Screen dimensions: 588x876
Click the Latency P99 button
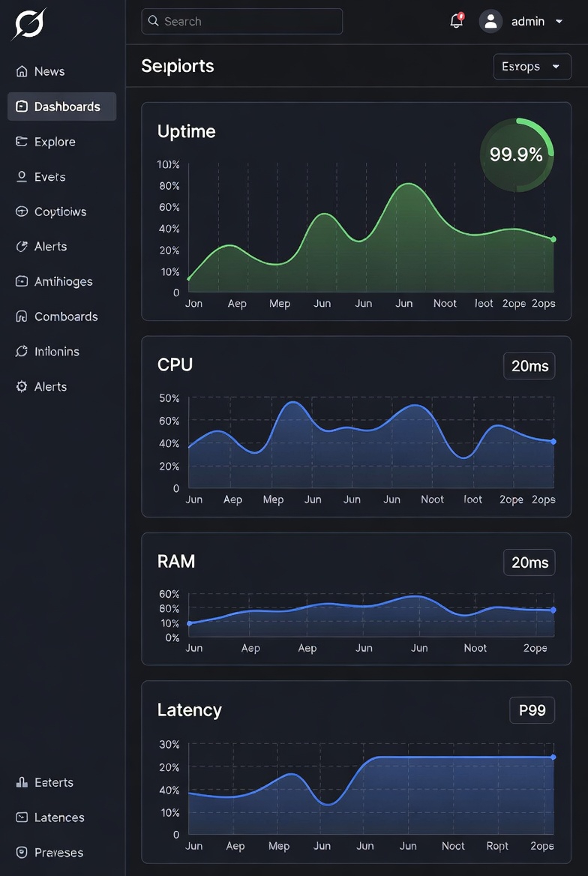[x=532, y=709]
